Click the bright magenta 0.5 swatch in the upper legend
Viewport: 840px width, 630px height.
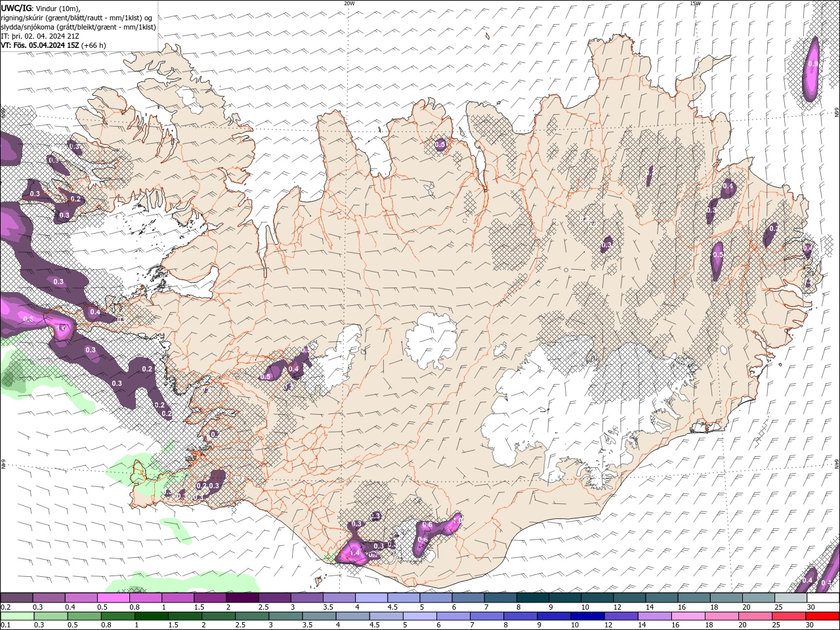coord(113,598)
